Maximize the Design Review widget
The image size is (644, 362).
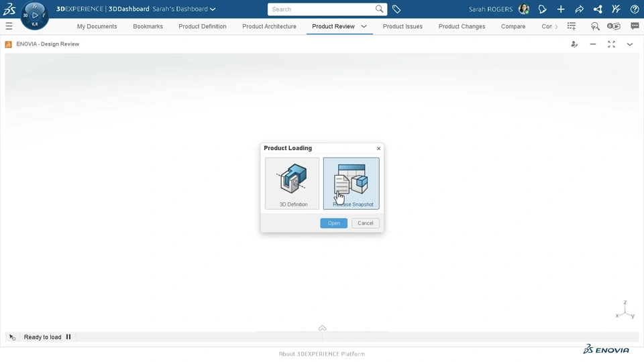coord(611,44)
